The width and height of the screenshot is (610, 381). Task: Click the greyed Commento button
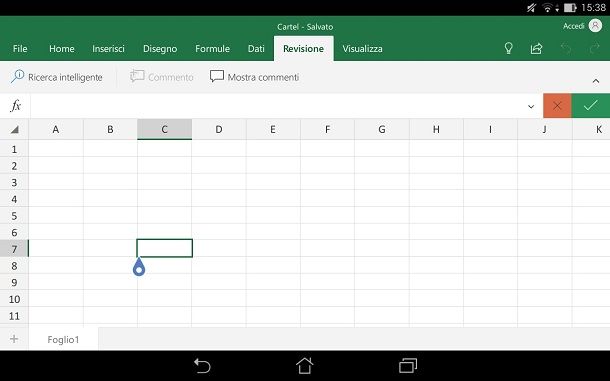pos(161,77)
